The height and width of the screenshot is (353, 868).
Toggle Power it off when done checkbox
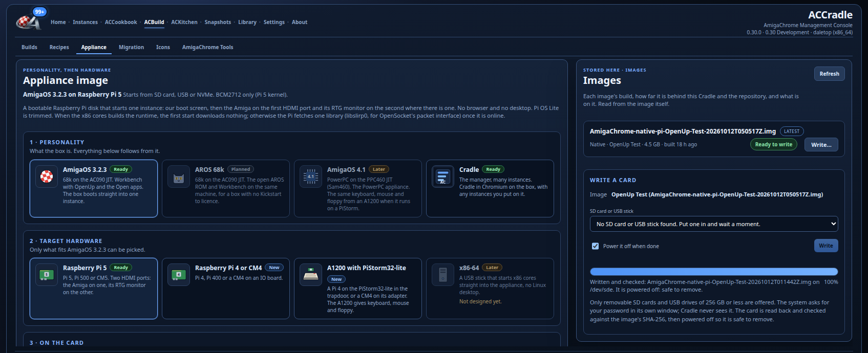pos(595,246)
